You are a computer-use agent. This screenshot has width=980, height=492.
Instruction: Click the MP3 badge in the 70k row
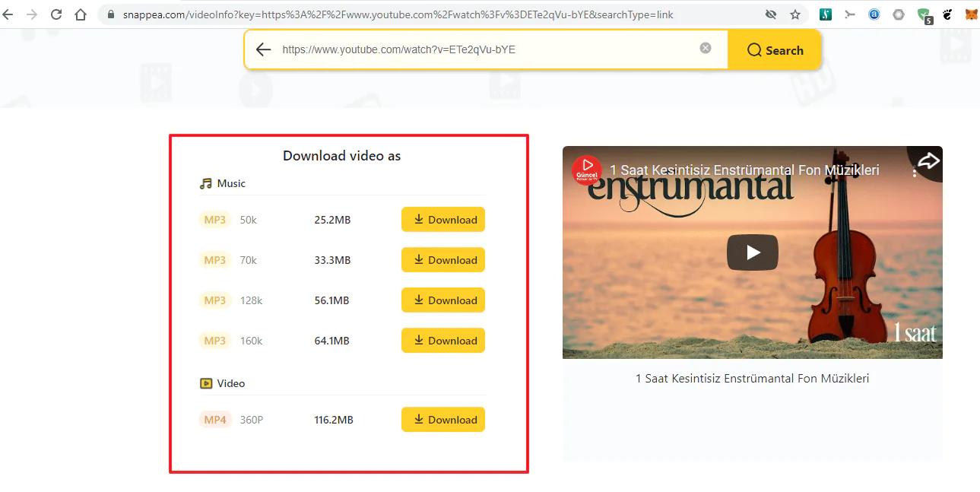tap(215, 260)
